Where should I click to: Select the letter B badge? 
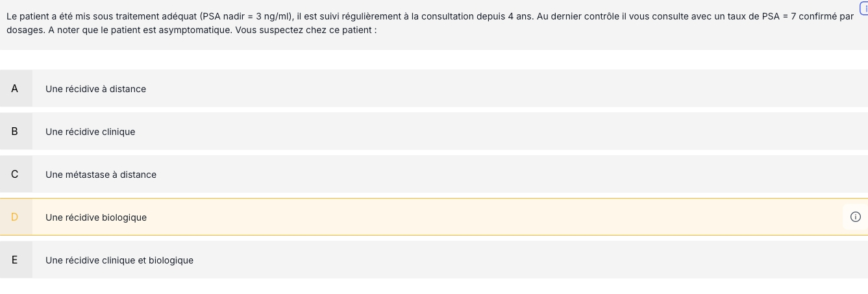point(16,131)
